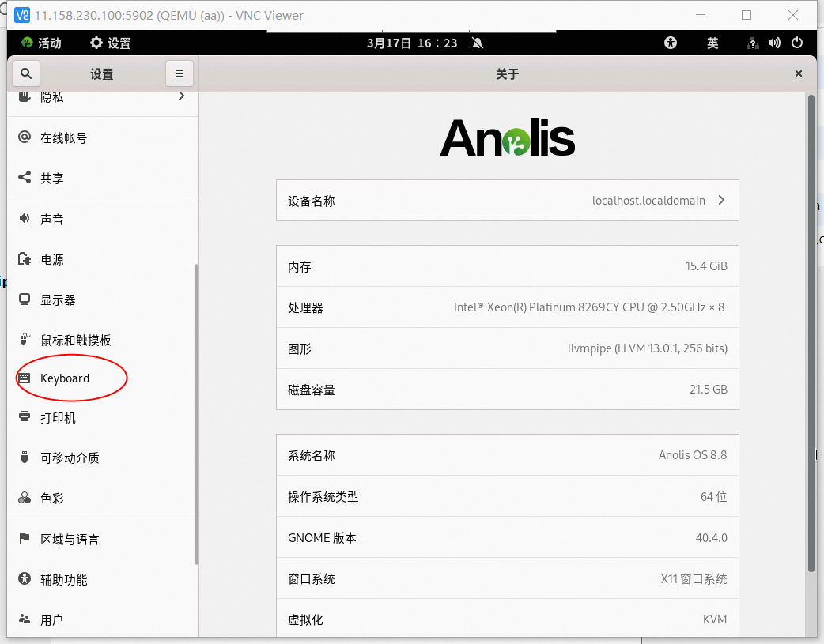Open the Keyboard settings panel
This screenshot has width=824, height=644.
[x=65, y=378]
